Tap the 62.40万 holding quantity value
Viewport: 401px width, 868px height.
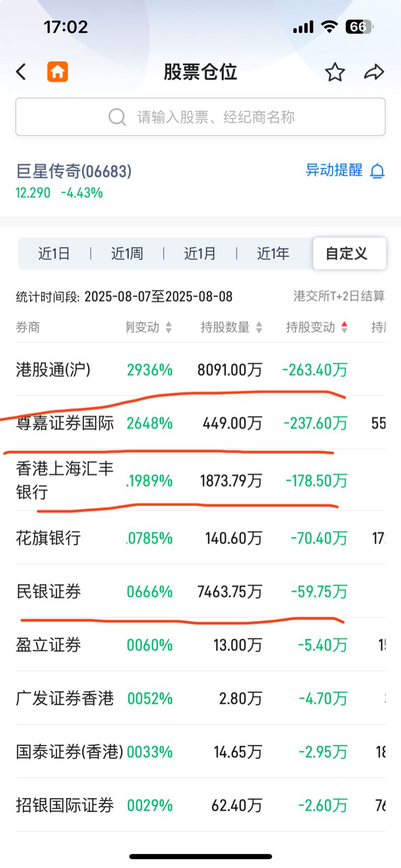coord(237,806)
